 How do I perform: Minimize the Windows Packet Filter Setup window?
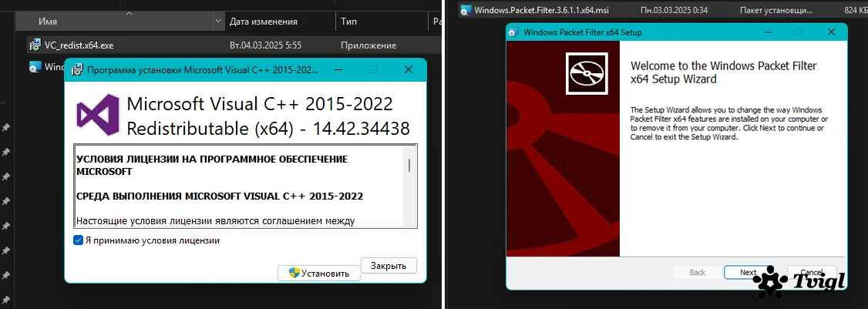click(x=767, y=32)
